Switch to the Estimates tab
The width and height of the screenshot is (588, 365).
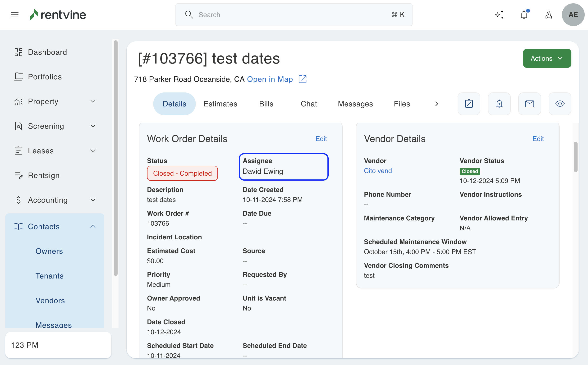click(x=220, y=104)
